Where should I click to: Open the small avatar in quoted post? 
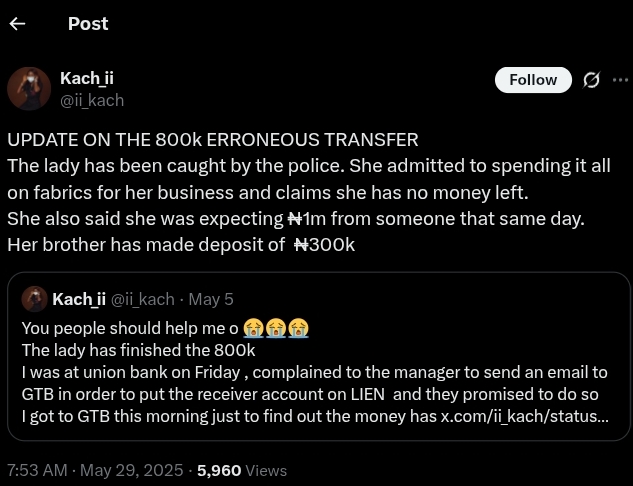pos(35,299)
